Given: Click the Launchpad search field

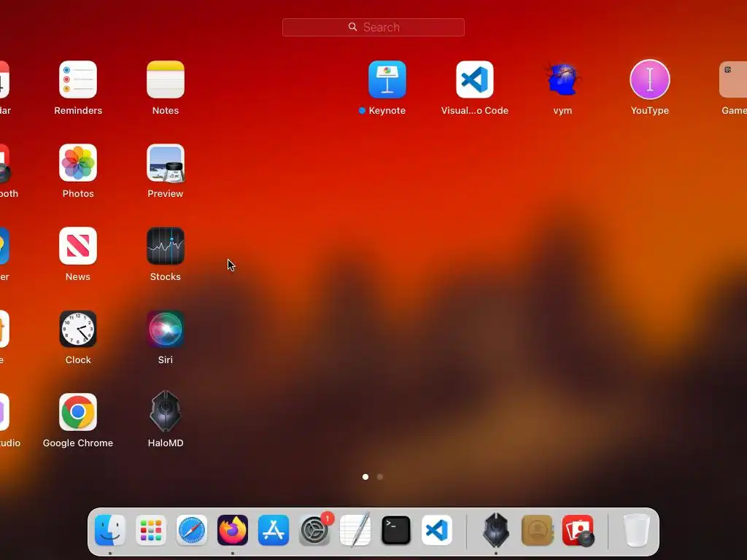Looking at the screenshot, I should (x=373, y=27).
